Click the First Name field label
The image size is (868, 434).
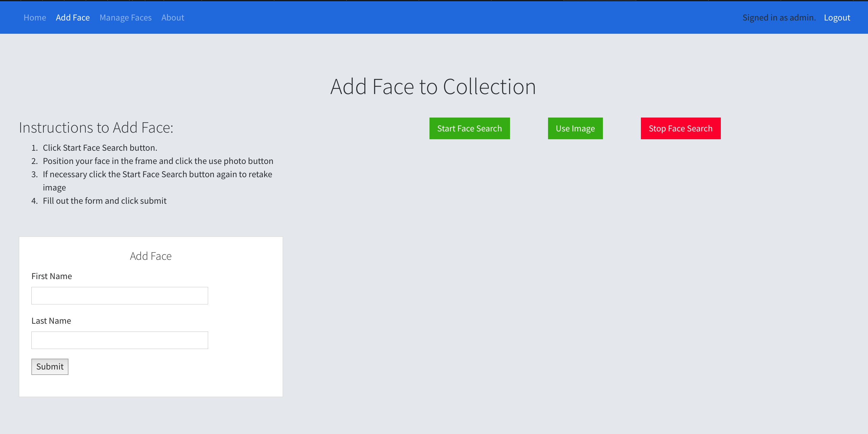pyautogui.click(x=52, y=276)
